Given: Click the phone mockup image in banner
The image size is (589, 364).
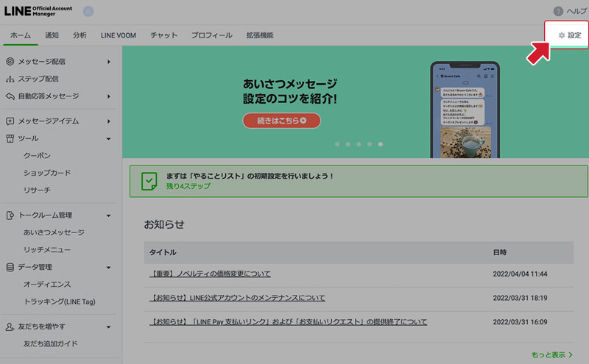Looking at the screenshot, I should pos(465,110).
